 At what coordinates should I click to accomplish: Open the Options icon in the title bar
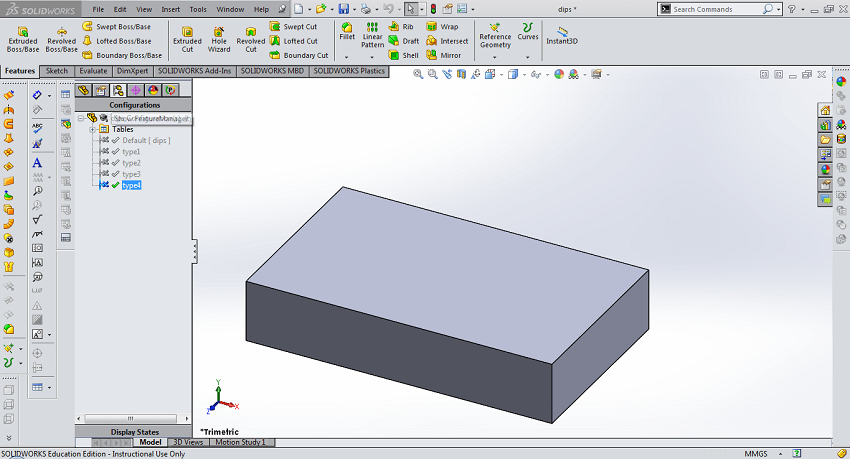click(x=462, y=9)
